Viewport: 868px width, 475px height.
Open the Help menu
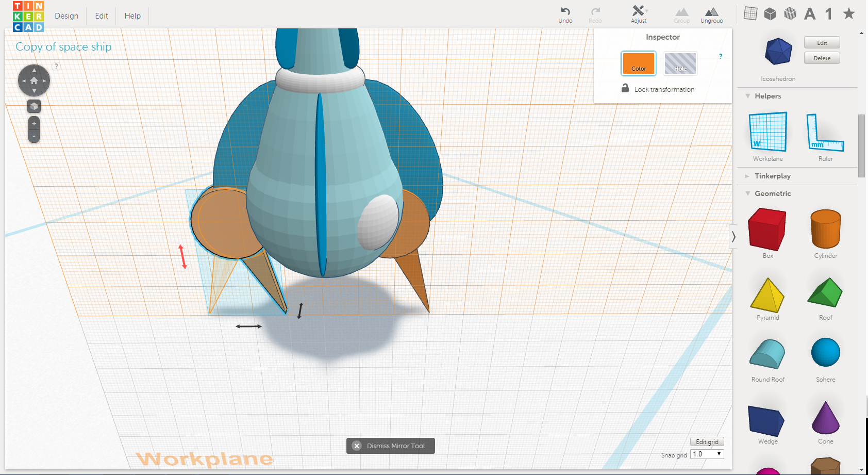132,16
